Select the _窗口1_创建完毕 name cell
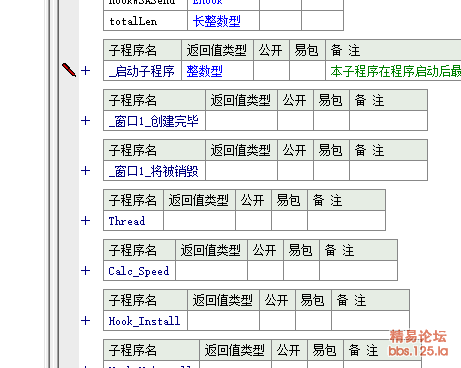 pos(154,121)
